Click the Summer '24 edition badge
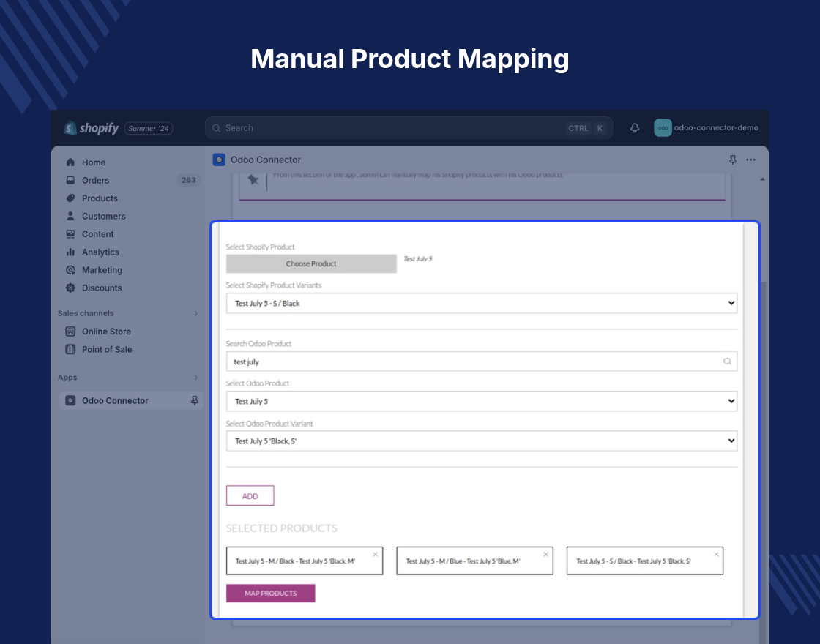 coord(149,128)
